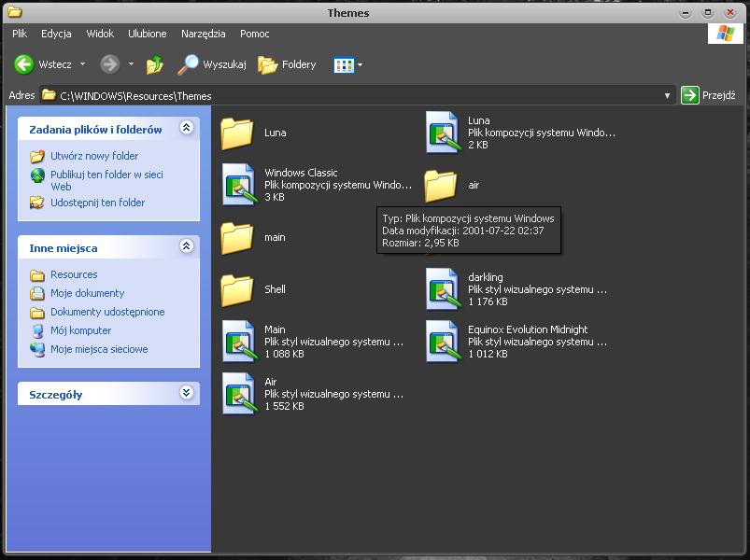Click the Equinox Evolution Midnight file name
The width and height of the screenshot is (750, 560).
click(528, 329)
